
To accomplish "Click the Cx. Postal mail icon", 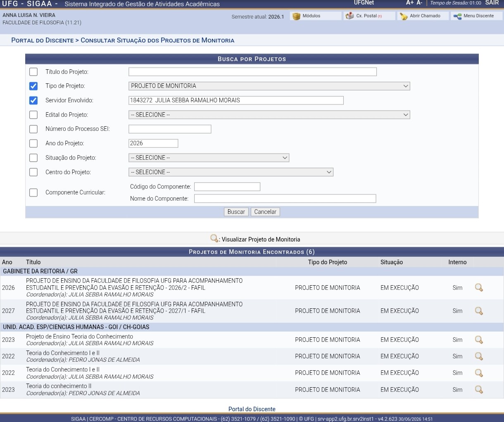I will 350,16.
